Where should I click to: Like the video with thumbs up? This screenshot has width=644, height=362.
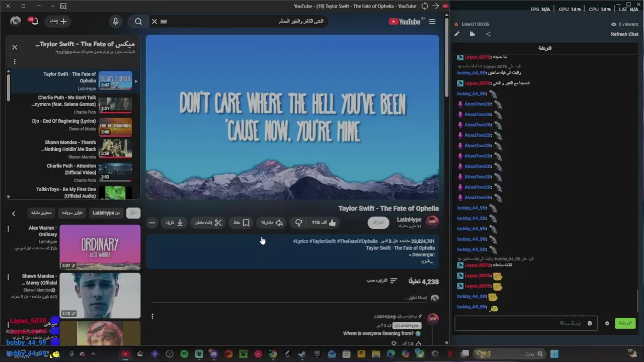324,223
